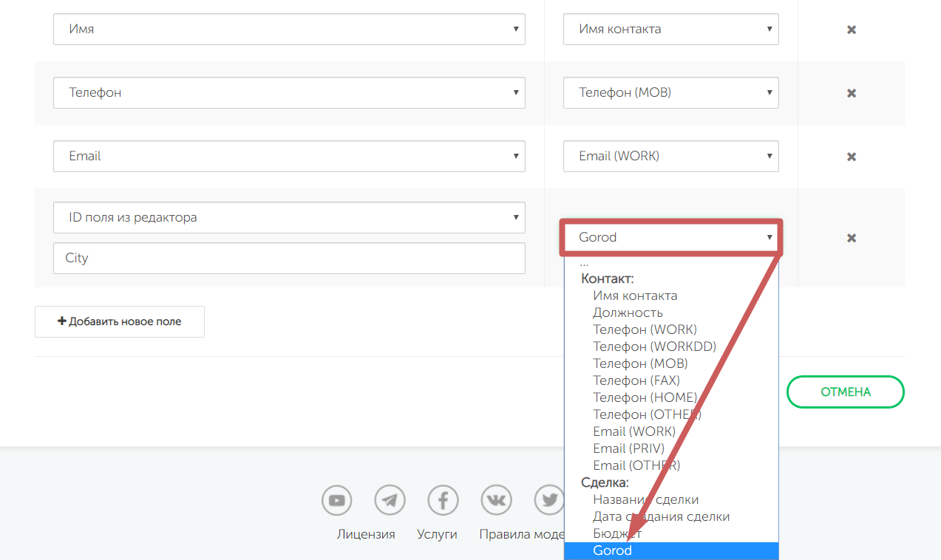
Task: Expand the Email (WORK) CRM field dropdown
Action: coord(670,156)
